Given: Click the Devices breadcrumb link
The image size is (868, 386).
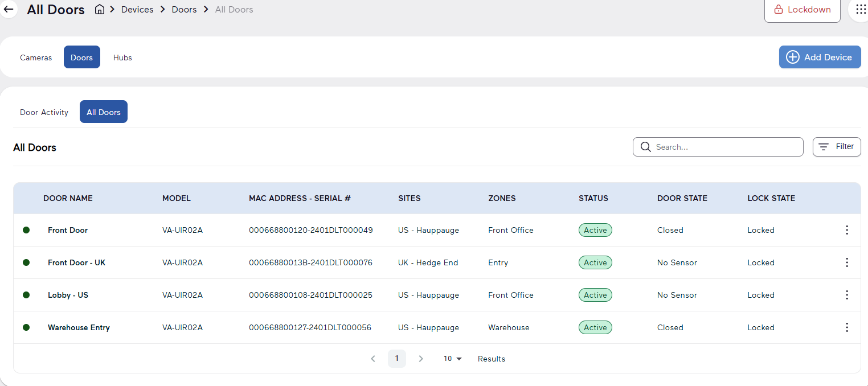Looking at the screenshot, I should click(137, 10).
